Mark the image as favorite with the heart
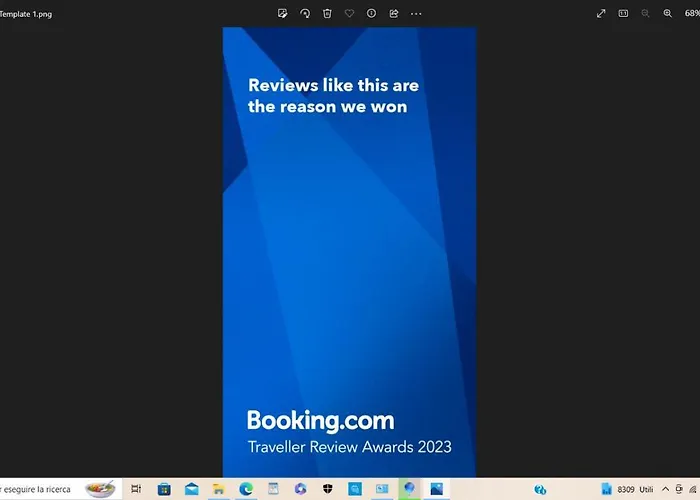 [350, 13]
